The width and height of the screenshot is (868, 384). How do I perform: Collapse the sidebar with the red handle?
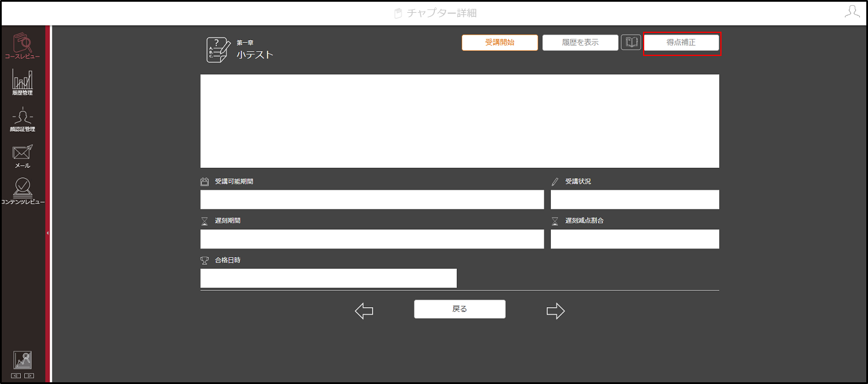[48, 233]
